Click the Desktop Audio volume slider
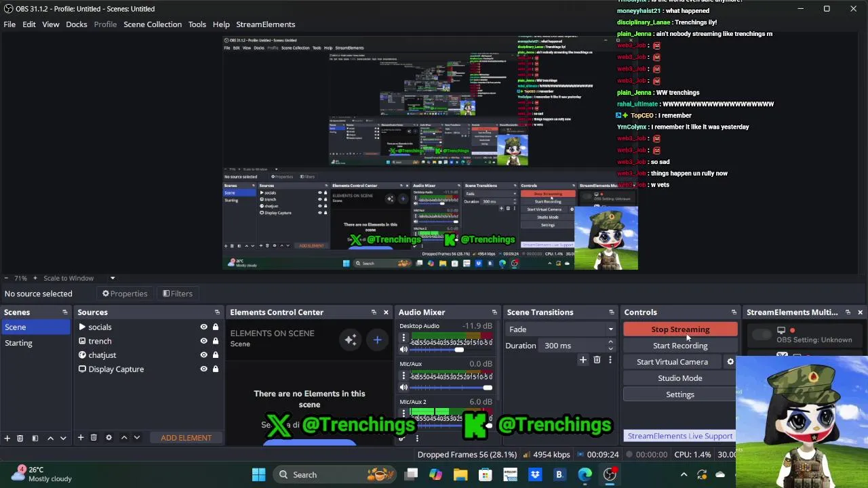 [x=450, y=350]
